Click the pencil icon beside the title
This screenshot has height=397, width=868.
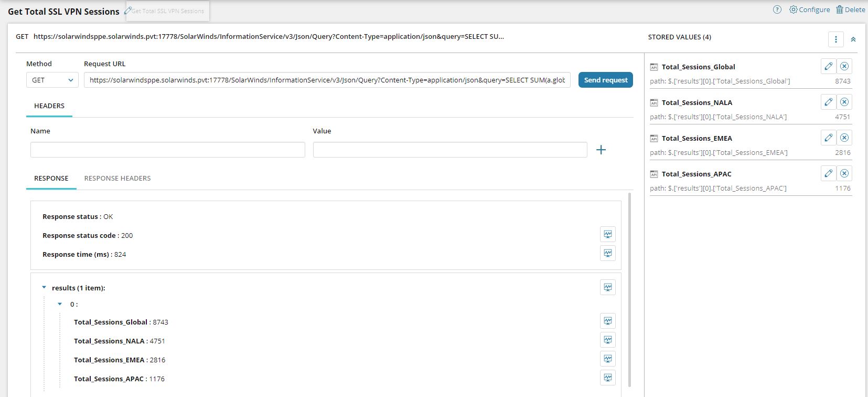point(127,11)
